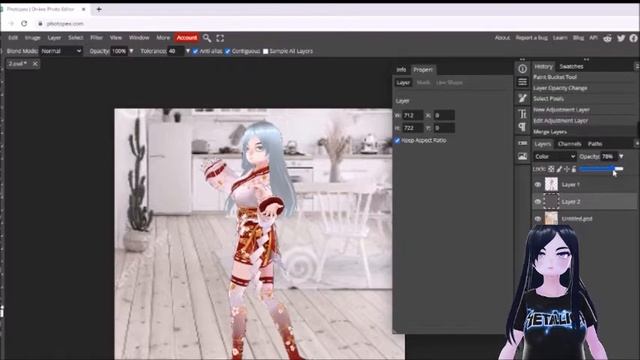Lock layer position icon
The height and width of the screenshot is (360, 640).
point(567,169)
